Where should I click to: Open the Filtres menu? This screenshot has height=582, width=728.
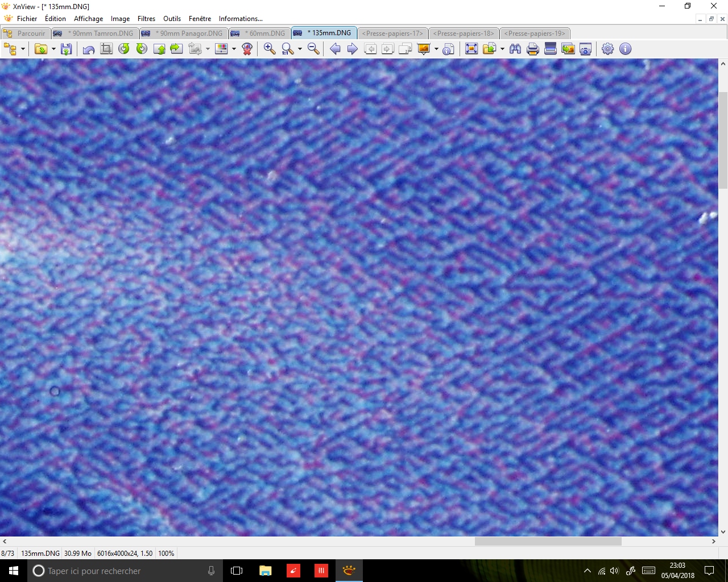click(x=146, y=19)
